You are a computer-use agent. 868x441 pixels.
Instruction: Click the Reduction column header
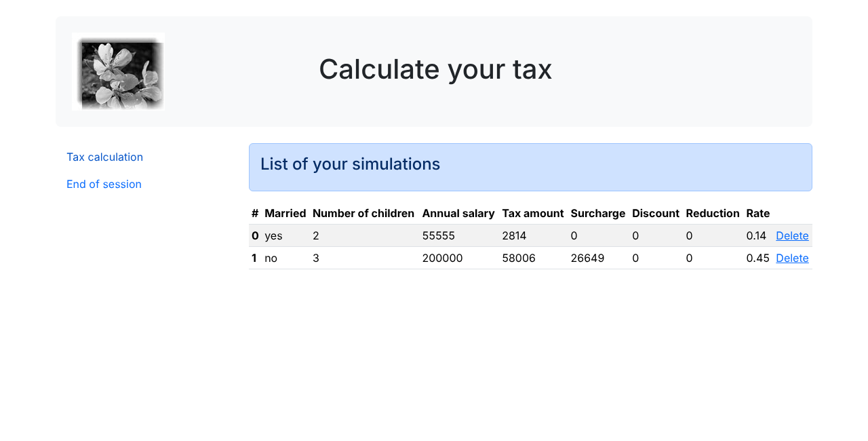coord(713,213)
